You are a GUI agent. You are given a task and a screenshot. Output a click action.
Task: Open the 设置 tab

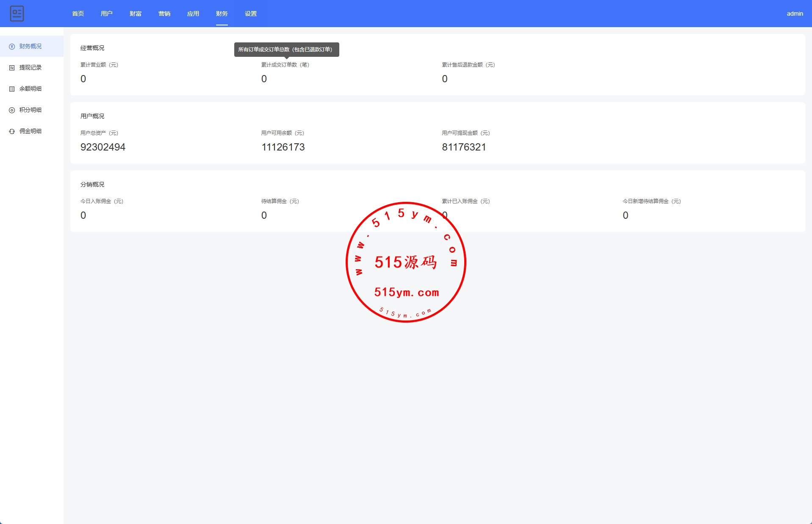click(x=251, y=14)
